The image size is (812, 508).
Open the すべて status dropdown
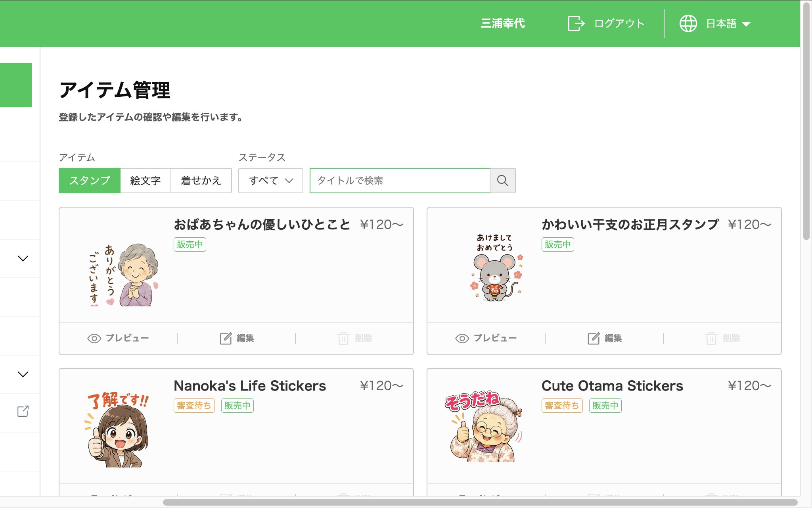[x=271, y=181]
